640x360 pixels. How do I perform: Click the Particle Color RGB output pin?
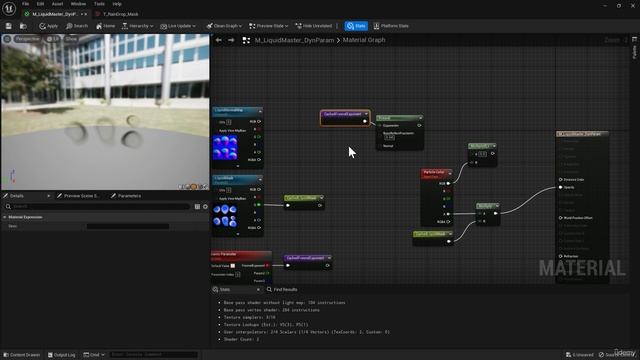click(x=449, y=184)
